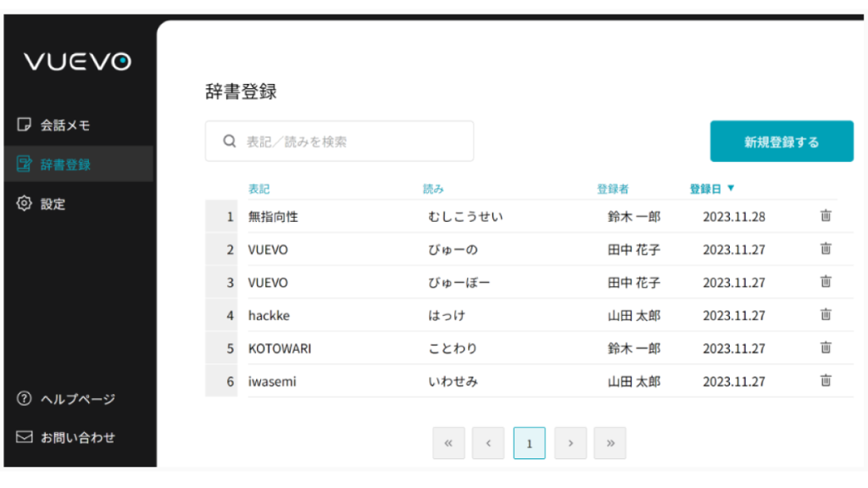Open the ヘルプページ link
This screenshot has height=488, width=868.
pyautogui.click(x=76, y=399)
